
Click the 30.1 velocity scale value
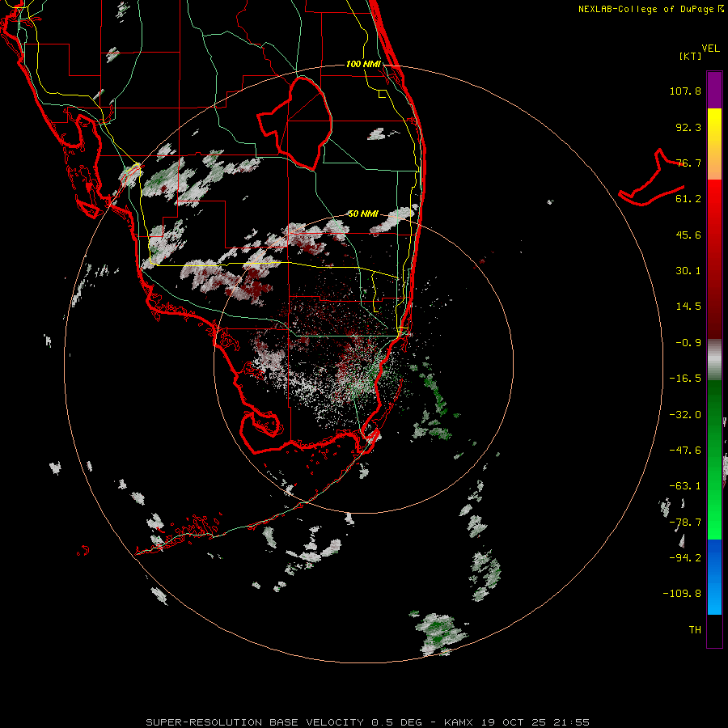point(688,271)
